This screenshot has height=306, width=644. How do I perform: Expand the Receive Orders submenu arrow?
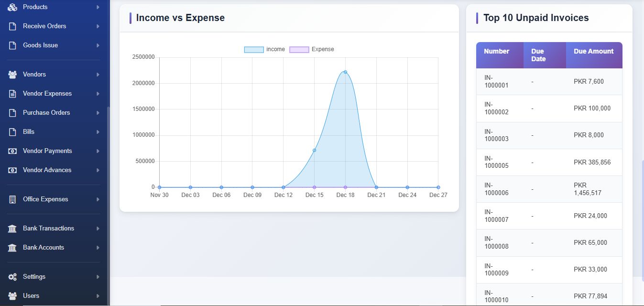coord(98,26)
